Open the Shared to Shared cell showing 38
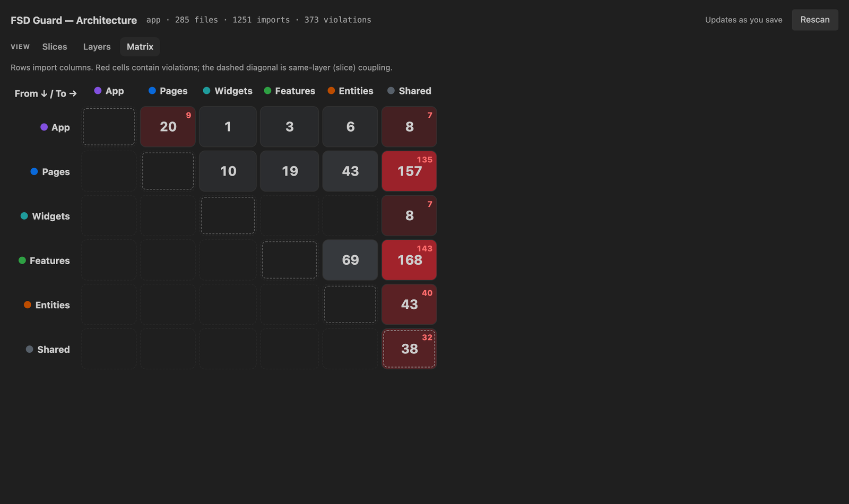The width and height of the screenshot is (849, 504). click(409, 349)
